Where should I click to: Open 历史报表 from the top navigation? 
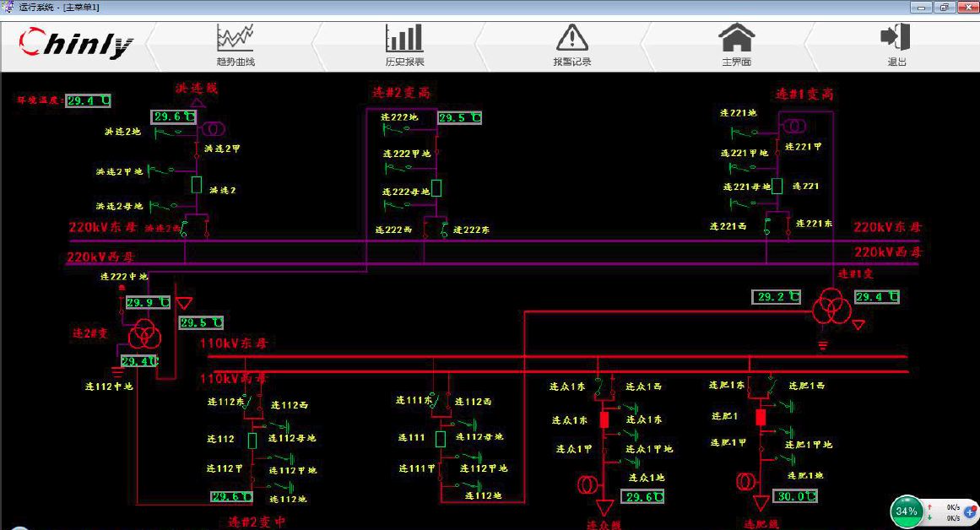(x=404, y=62)
